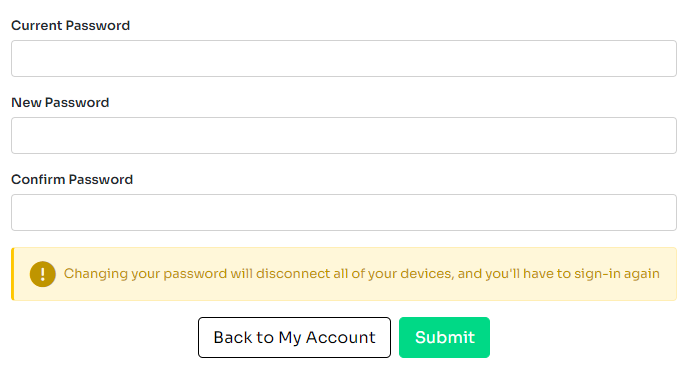
Task: Go back via Back to My Account
Action: [294, 337]
